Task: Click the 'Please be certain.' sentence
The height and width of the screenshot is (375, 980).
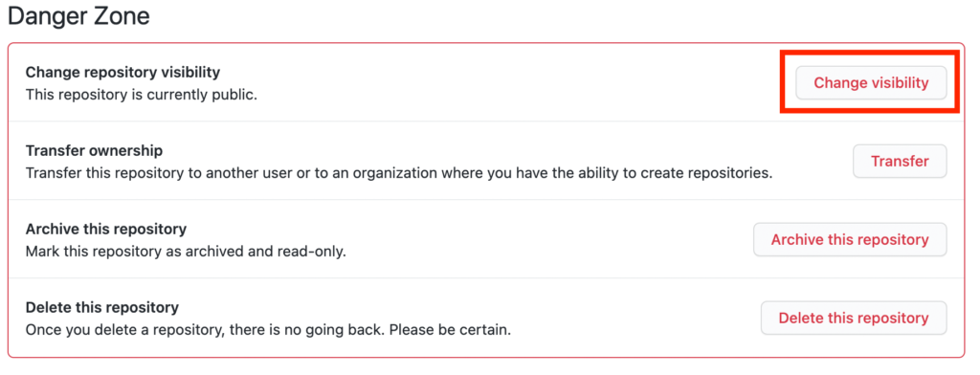Action: point(450,330)
